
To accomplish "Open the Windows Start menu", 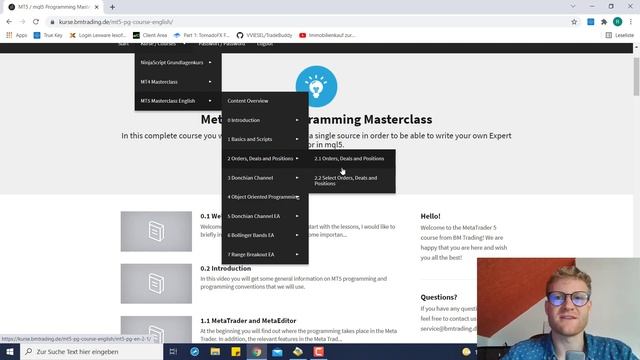I will pyautogui.click(x=10, y=351).
